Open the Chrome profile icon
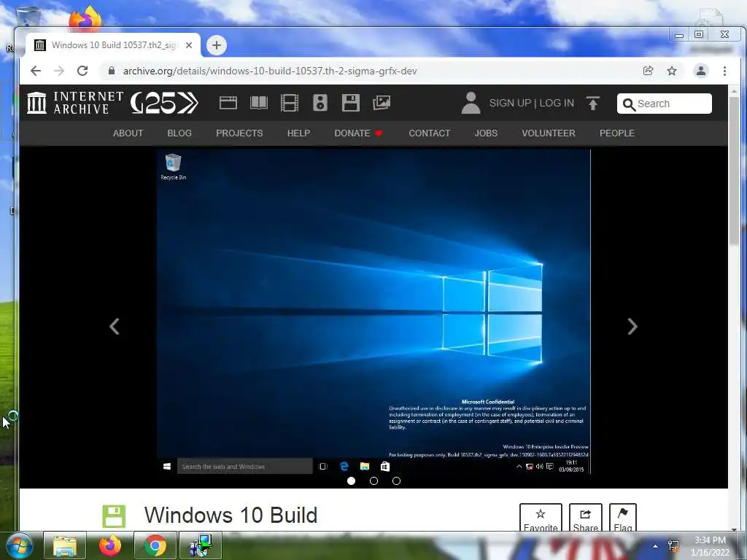The height and width of the screenshot is (560, 747). (x=701, y=71)
